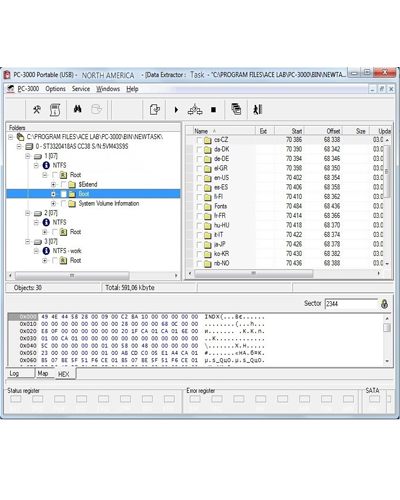400x500 pixels.
Task: Collapse the partition 3 [07] node
Action: pyautogui.click(x=28, y=242)
